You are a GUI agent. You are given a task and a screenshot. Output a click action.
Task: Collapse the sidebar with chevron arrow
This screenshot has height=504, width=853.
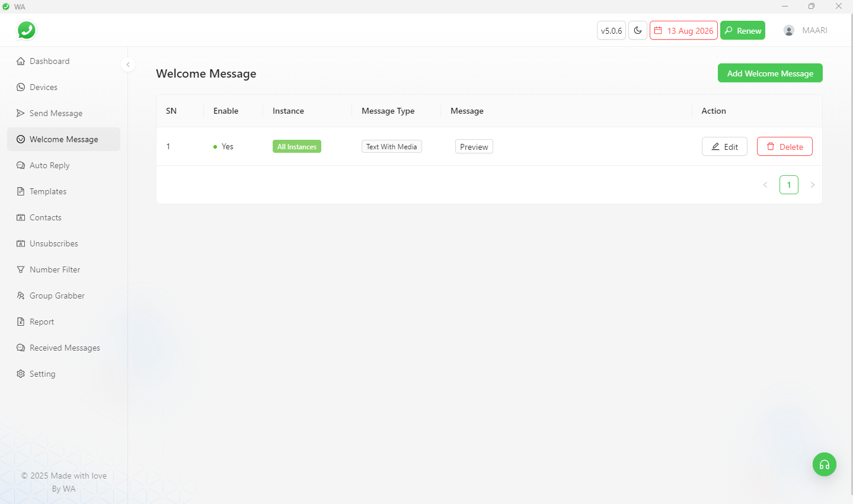point(128,65)
